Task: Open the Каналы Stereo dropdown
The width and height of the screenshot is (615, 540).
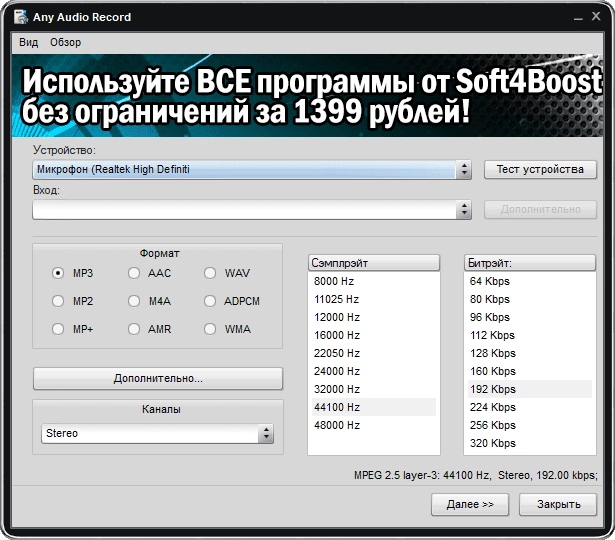Action: tap(157, 433)
